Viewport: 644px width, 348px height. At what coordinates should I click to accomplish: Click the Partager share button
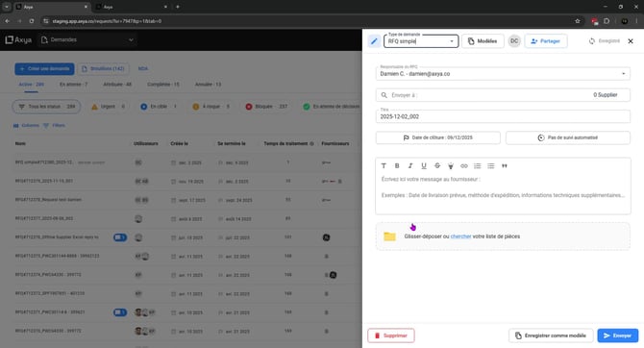tap(546, 41)
